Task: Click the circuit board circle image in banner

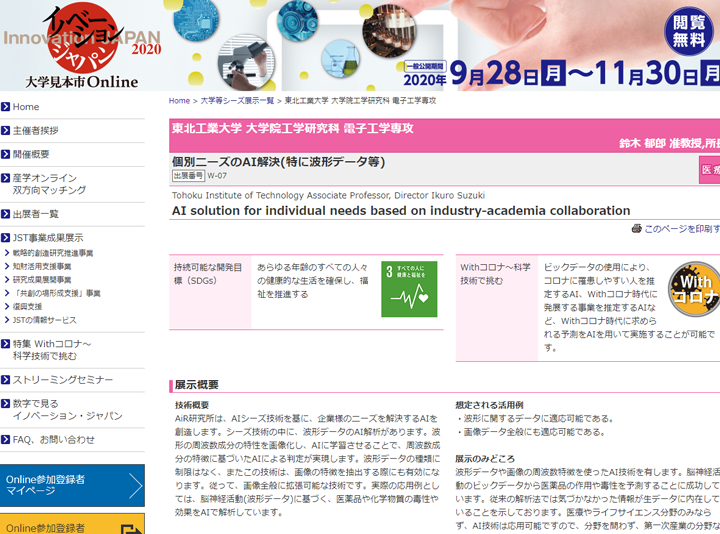Action: click(196, 19)
